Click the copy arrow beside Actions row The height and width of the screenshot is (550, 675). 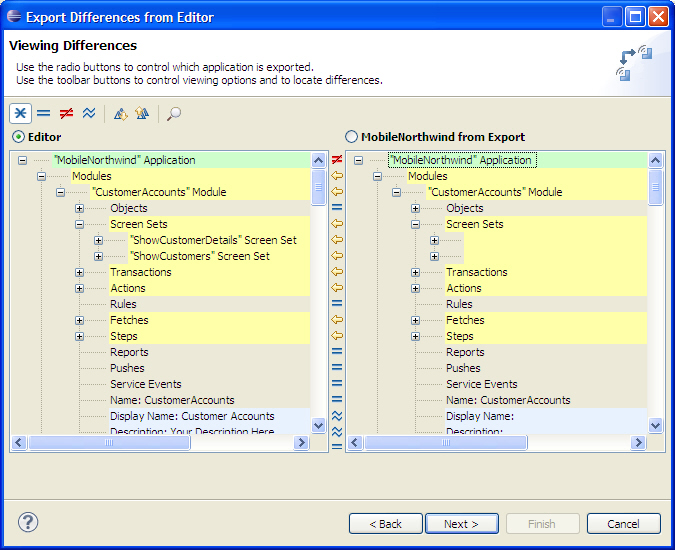(x=337, y=287)
